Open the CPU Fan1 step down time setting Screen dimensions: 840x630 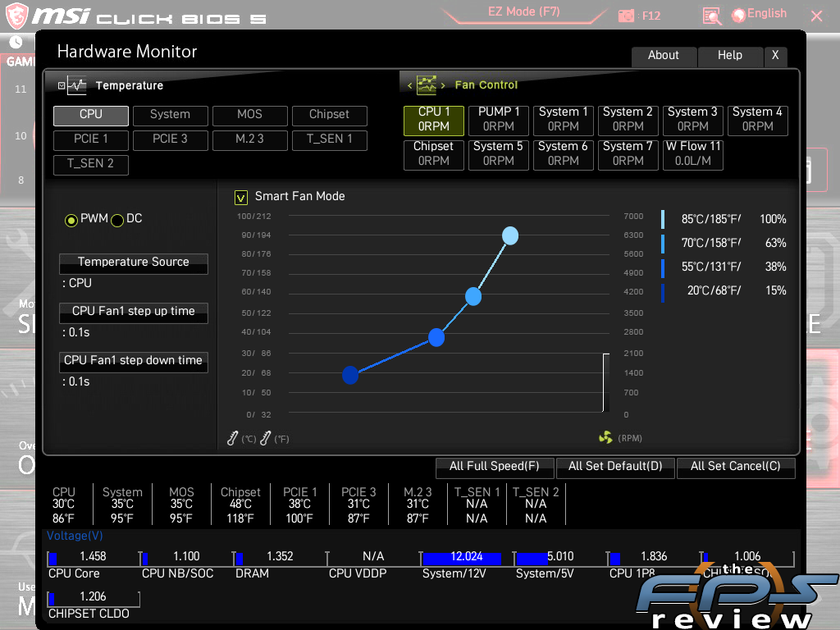(x=134, y=362)
